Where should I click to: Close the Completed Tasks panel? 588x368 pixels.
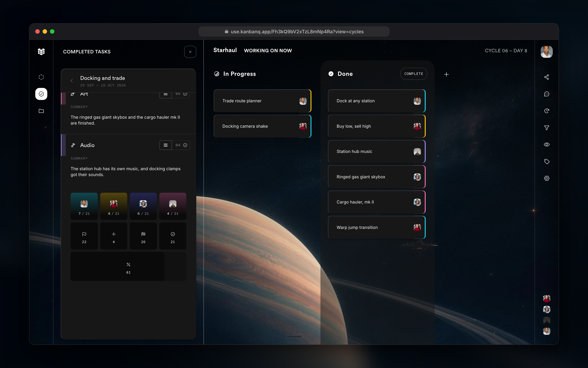[x=190, y=52]
